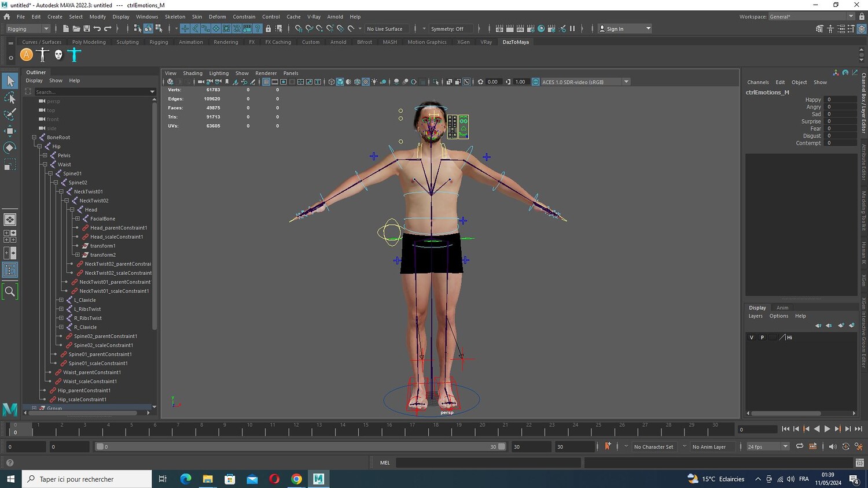Screen dimensions: 868x488
Task: Switch to the Anim tab in Layer Editor
Action: [x=782, y=308]
